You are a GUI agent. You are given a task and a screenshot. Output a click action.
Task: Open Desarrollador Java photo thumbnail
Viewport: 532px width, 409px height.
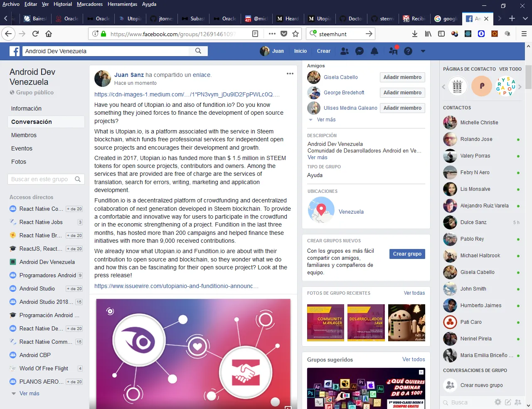coord(366,323)
